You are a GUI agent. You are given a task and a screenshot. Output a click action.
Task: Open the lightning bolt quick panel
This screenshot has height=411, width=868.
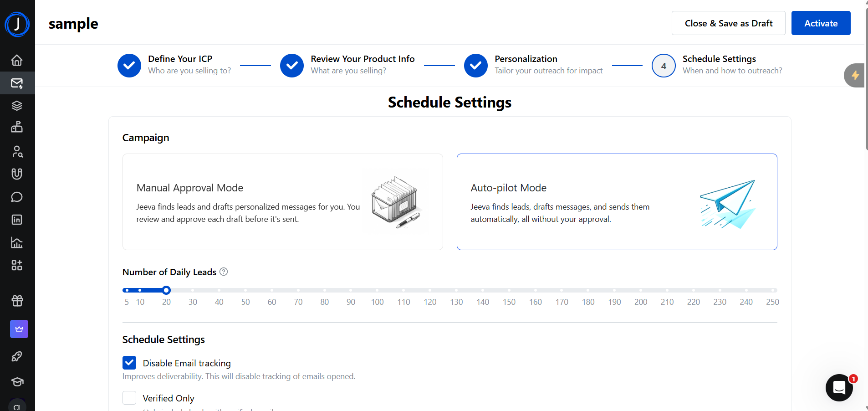(x=855, y=75)
